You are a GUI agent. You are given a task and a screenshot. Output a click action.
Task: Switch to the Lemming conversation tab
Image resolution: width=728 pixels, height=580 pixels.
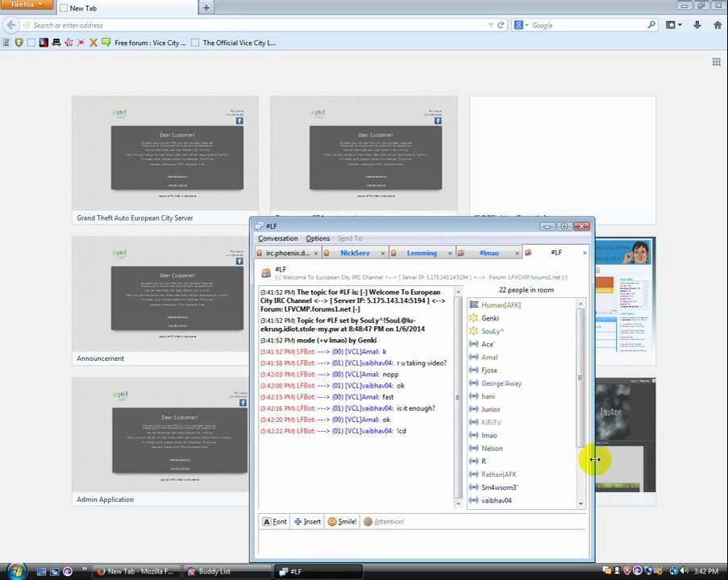pyautogui.click(x=422, y=253)
